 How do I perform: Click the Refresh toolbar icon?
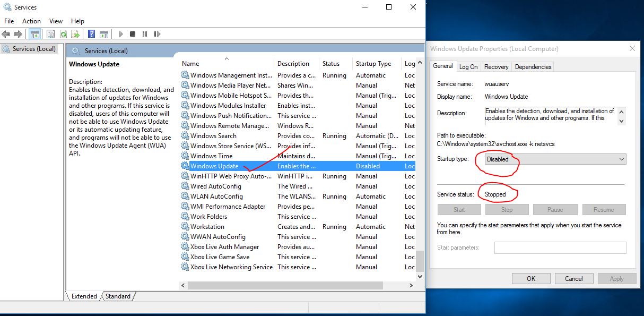[x=63, y=34]
